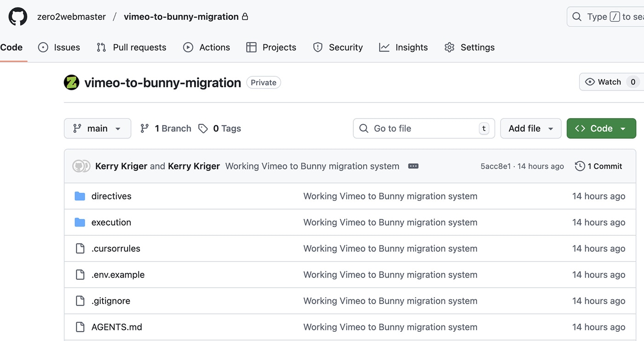Click the Insights graph icon
The image size is (644, 341).
tap(384, 47)
